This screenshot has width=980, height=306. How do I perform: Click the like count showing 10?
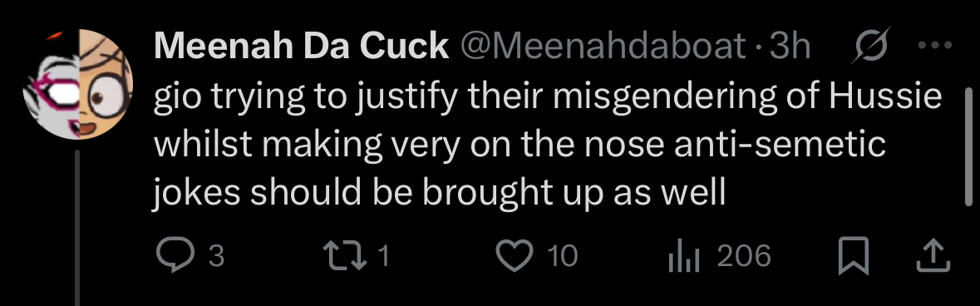pos(563,257)
